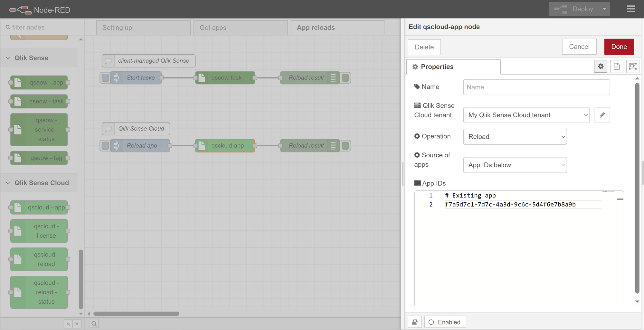Screen dimensions: 644x330
Task: Open node properties gear icon
Action: click(x=601, y=66)
